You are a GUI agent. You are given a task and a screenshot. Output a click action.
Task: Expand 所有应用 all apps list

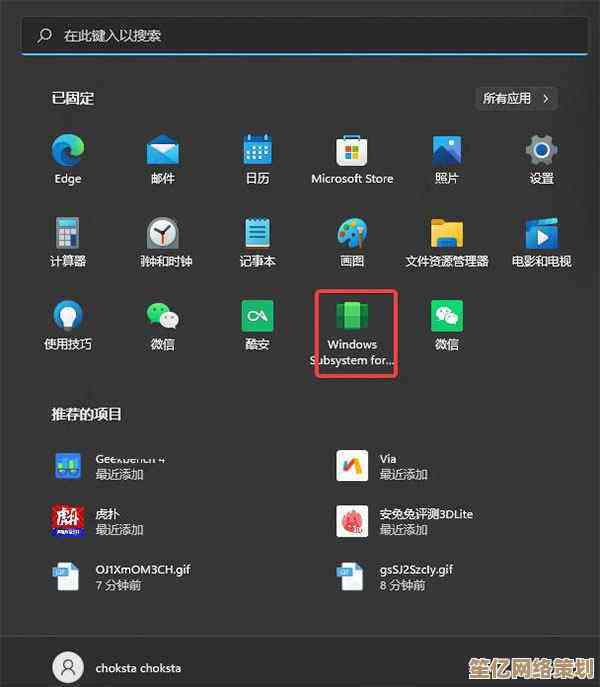pos(516,99)
